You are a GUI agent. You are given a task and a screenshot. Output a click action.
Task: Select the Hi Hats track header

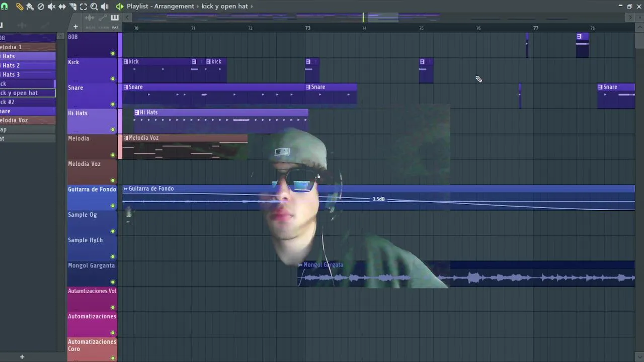(92, 121)
